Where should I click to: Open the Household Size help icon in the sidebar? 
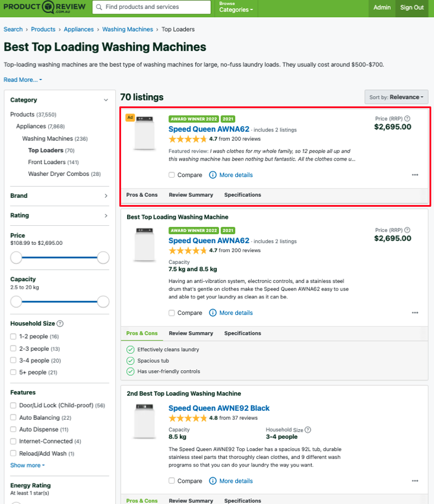[60, 324]
